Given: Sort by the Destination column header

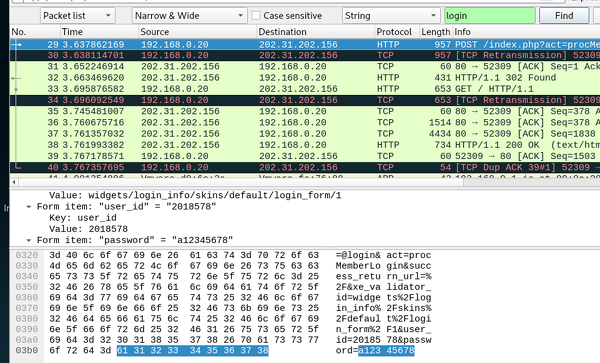Looking at the screenshot, I should (315, 32).
